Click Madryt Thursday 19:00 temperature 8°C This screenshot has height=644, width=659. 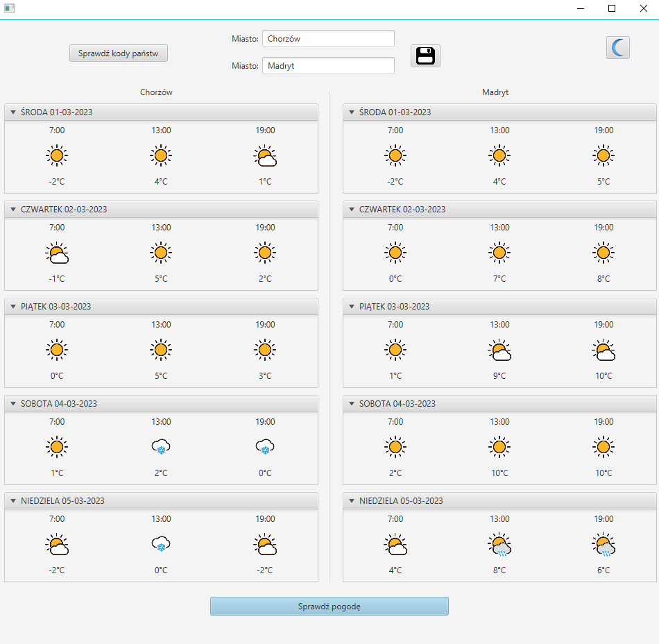point(604,279)
